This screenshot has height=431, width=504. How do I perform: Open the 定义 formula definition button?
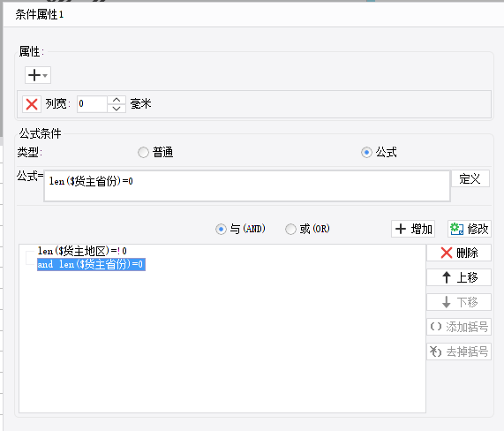(x=470, y=178)
